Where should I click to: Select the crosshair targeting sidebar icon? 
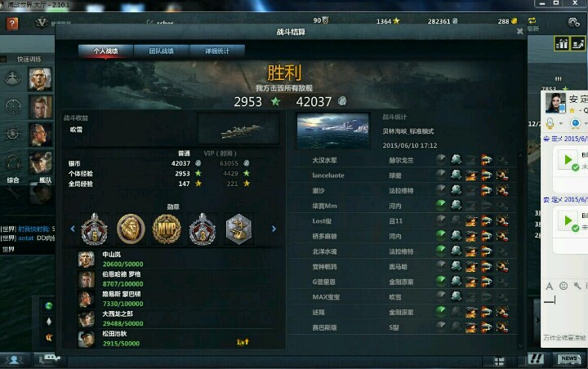tap(13, 107)
